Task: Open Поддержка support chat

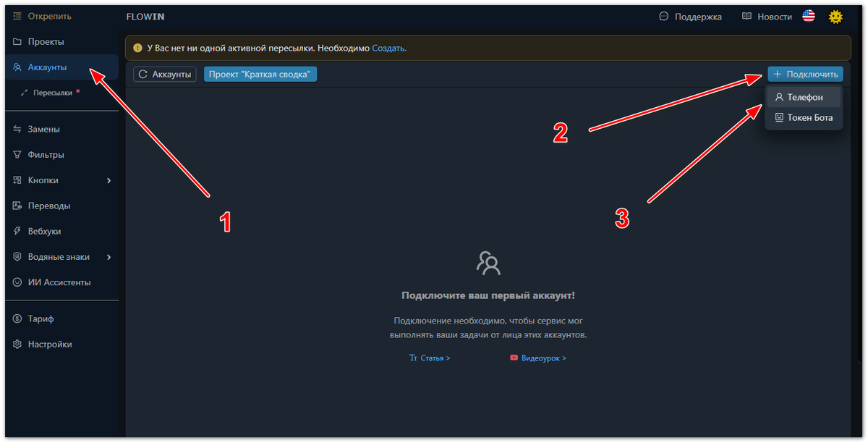Action: coord(691,17)
